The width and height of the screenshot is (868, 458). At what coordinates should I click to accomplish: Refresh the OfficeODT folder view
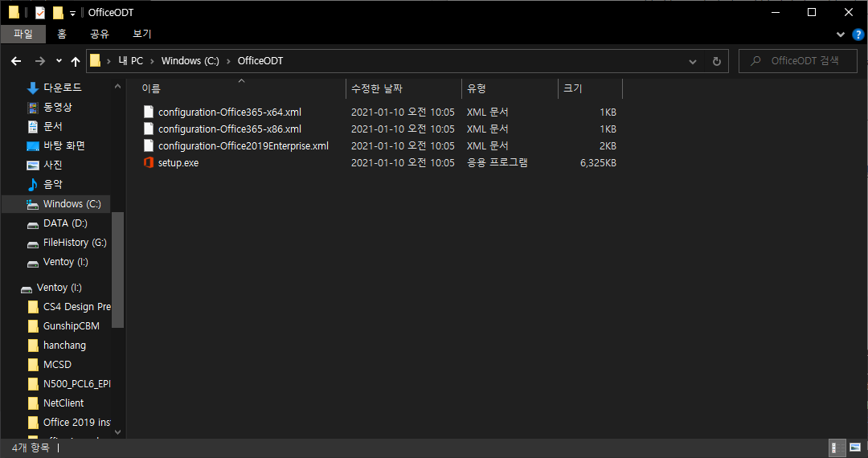click(x=716, y=61)
